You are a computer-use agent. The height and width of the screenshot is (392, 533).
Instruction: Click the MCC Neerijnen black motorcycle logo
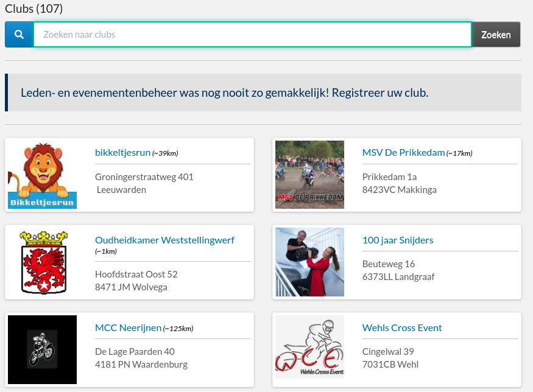tap(42, 349)
